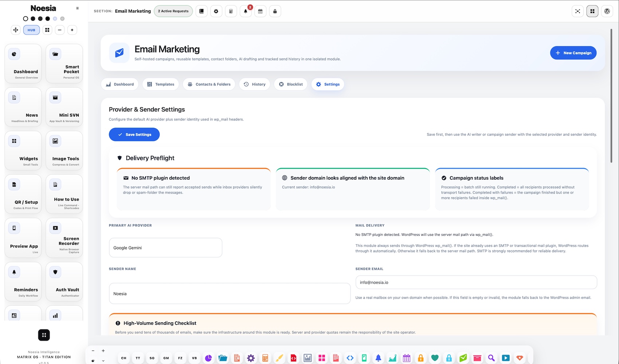Click the fullscreen expand icon at top right
This screenshot has height=364, width=619.
[577, 11]
